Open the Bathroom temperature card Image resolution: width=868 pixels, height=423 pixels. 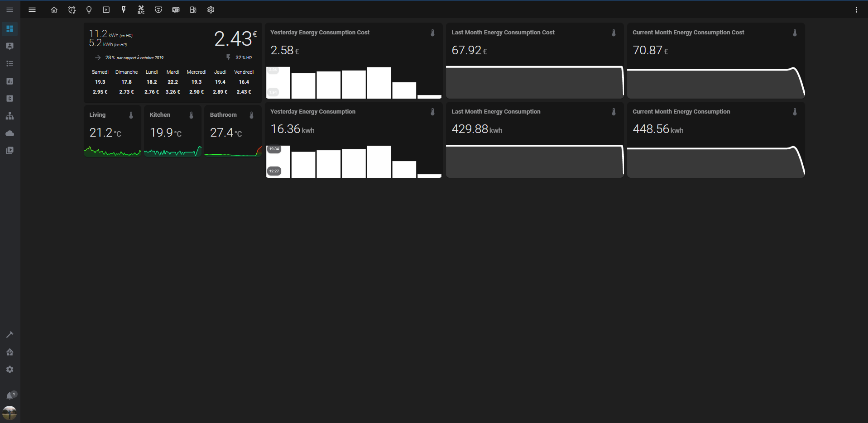[233, 131]
